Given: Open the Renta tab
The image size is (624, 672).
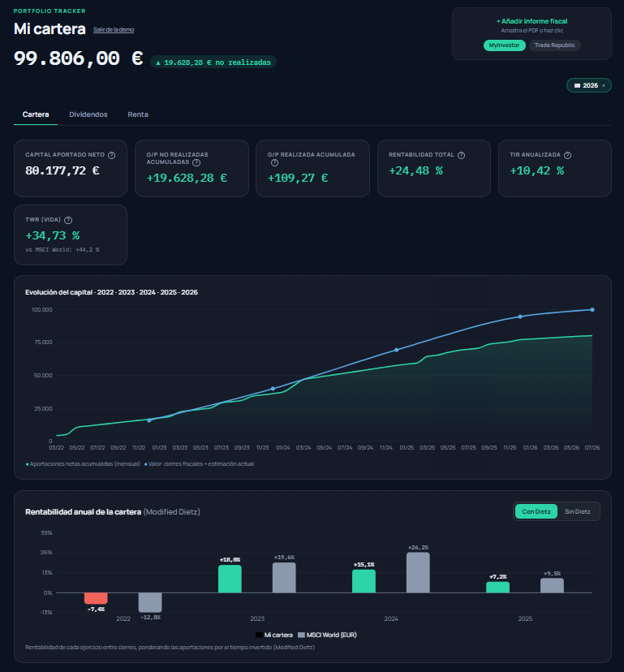Looking at the screenshot, I should tap(138, 114).
